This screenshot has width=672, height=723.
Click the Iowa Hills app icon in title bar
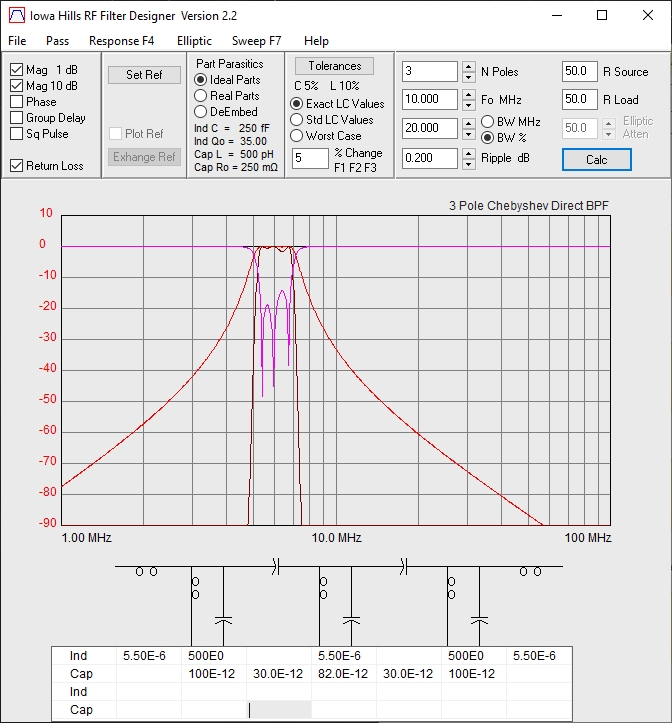(x=17, y=15)
